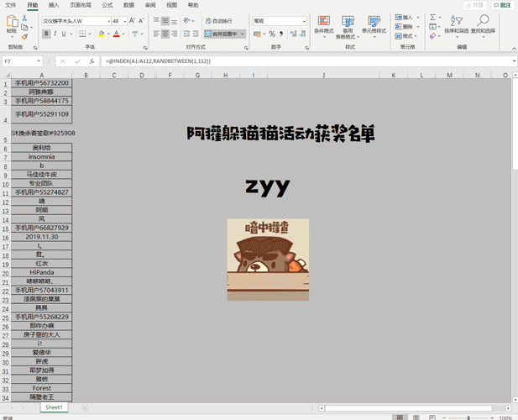Click the AutoSum sigma icon
Viewport: 518px width, 420px height.
click(x=433, y=17)
